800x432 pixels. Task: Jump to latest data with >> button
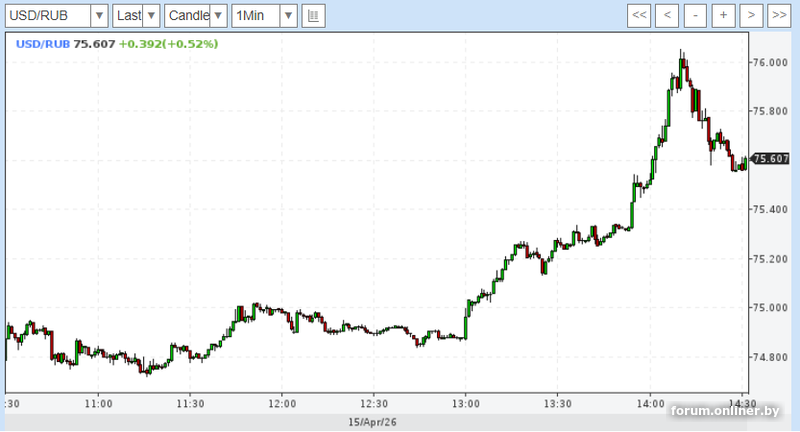(779, 15)
